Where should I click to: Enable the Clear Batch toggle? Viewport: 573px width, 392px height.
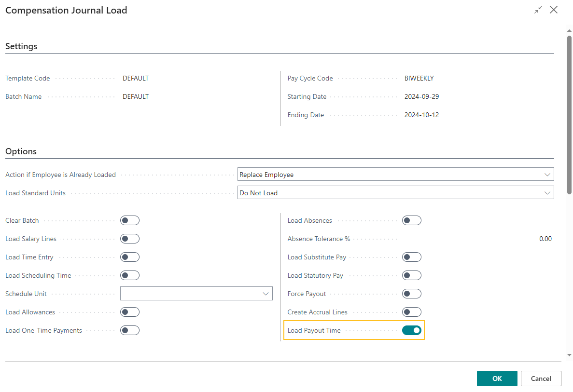coord(129,220)
